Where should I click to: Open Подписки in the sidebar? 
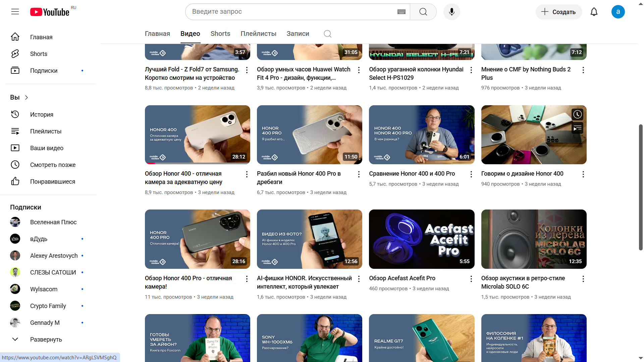pyautogui.click(x=50, y=70)
